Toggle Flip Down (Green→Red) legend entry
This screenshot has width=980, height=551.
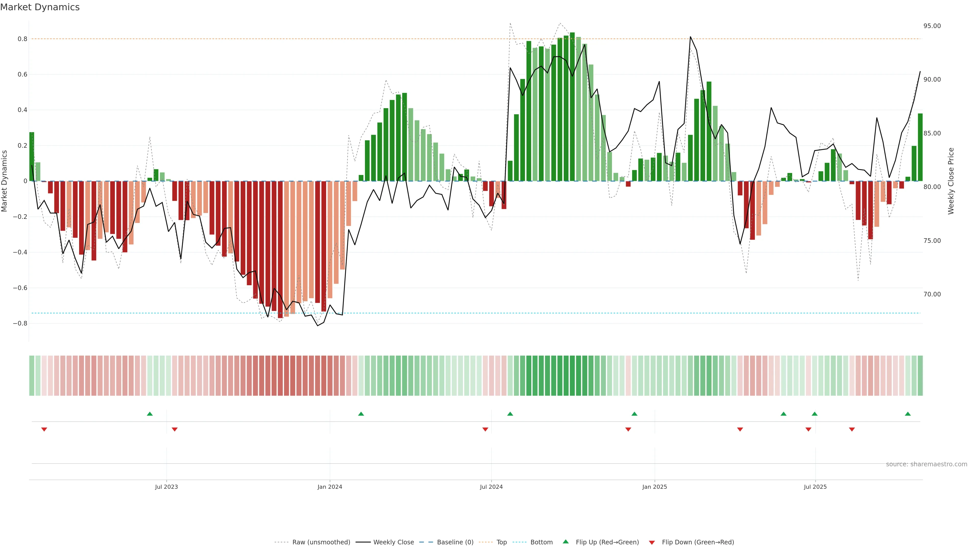(698, 542)
